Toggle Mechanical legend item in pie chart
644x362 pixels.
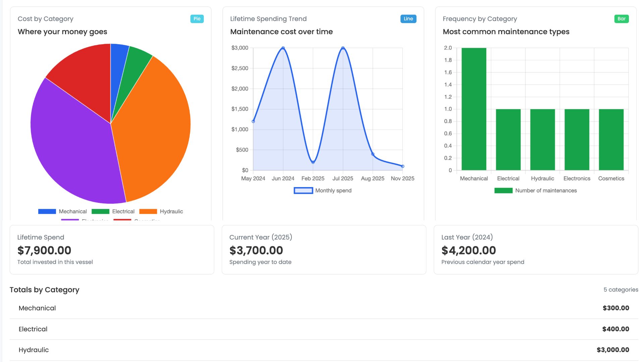tap(63, 212)
